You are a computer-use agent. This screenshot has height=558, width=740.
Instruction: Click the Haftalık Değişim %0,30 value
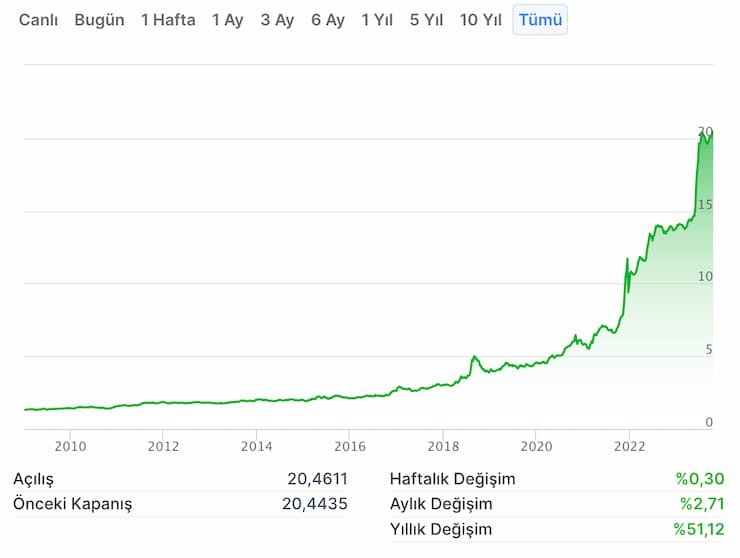tap(700, 479)
